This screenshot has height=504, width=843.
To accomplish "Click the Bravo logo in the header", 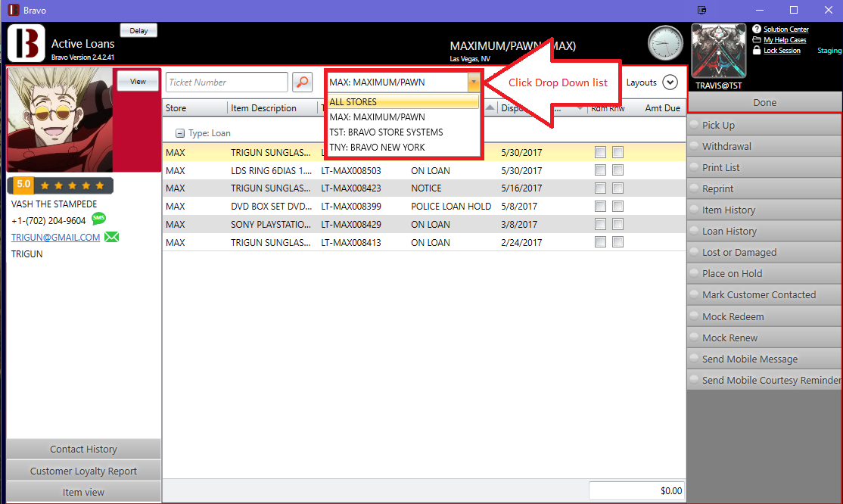I will (x=26, y=43).
